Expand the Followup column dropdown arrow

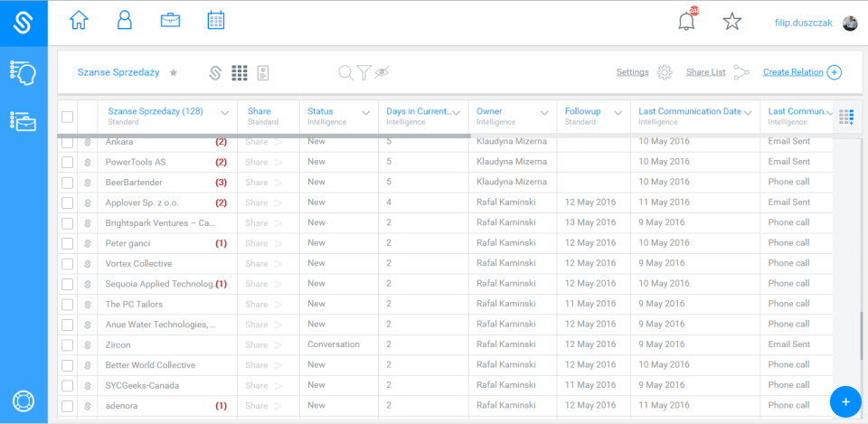pos(618,113)
